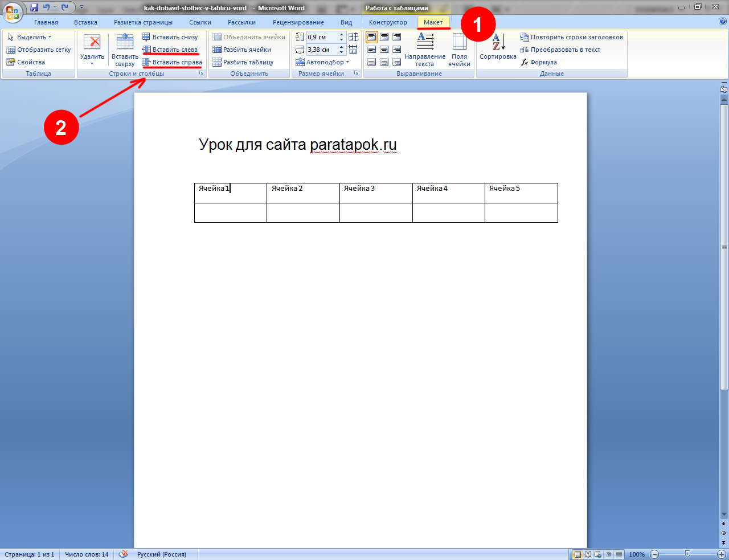Screen dimensions: 729x560
Task: Insert a row below (Вставить снизу)
Action: click(x=170, y=37)
